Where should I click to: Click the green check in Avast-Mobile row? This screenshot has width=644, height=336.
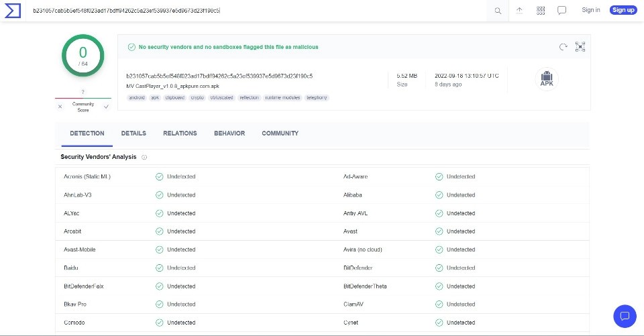click(160, 249)
